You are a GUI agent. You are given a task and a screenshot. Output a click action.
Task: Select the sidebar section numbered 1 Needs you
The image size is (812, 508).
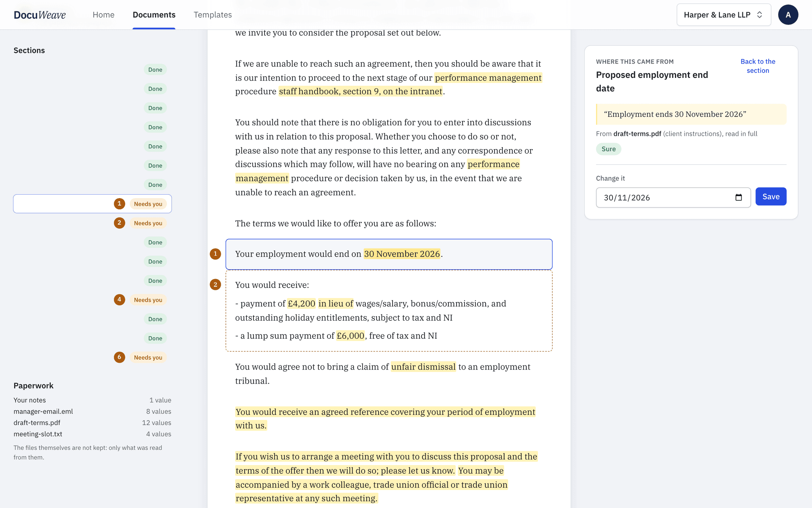click(92, 204)
